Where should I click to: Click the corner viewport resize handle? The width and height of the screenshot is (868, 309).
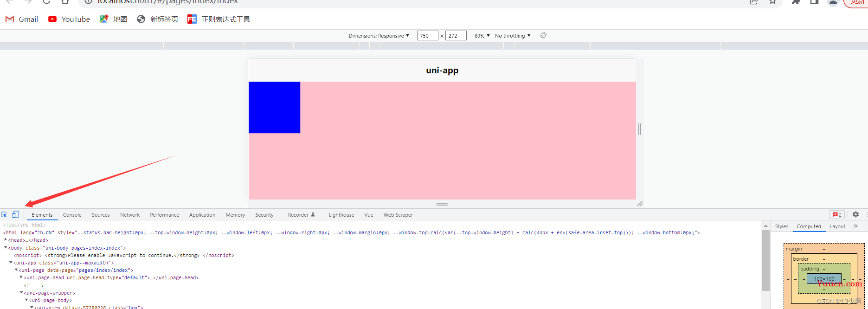pos(640,204)
